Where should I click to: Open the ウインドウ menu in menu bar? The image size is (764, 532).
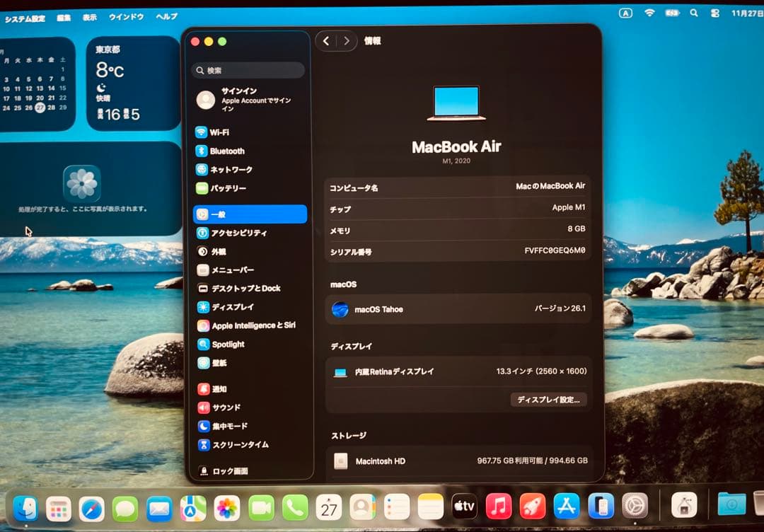point(126,17)
